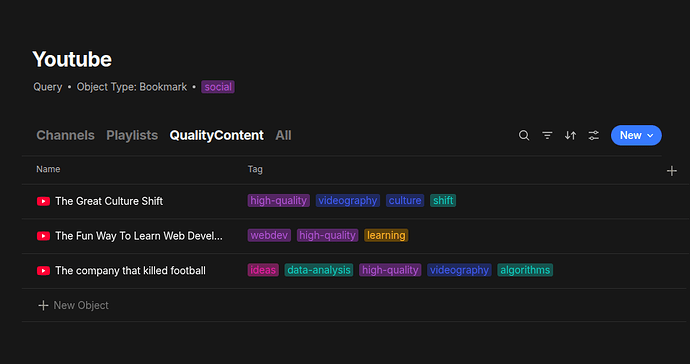This screenshot has width=690, height=364.
Task: Switch to the Playlists tab
Action: [x=132, y=135]
